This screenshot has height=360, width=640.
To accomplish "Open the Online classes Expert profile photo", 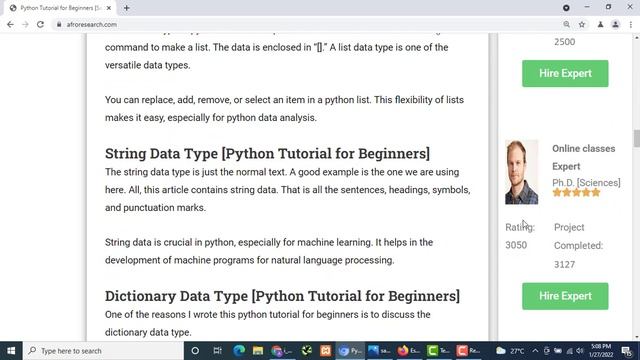I will (x=522, y=172).
